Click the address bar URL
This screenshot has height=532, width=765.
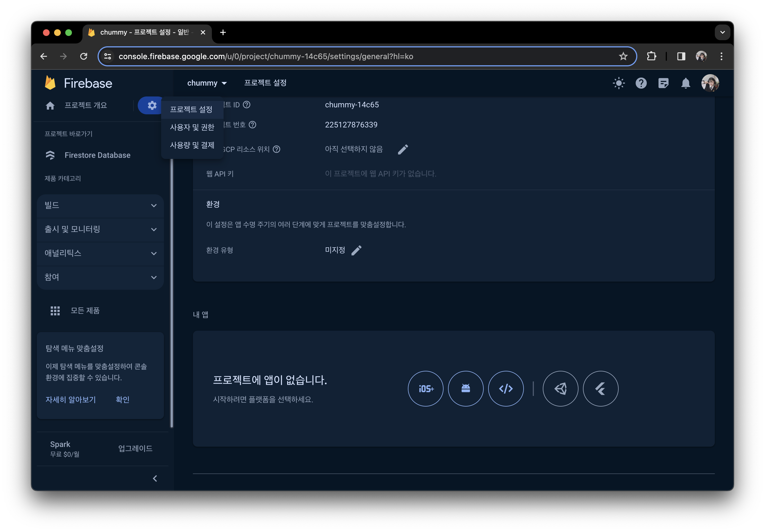pyautogui.click(x=266, y=56)
